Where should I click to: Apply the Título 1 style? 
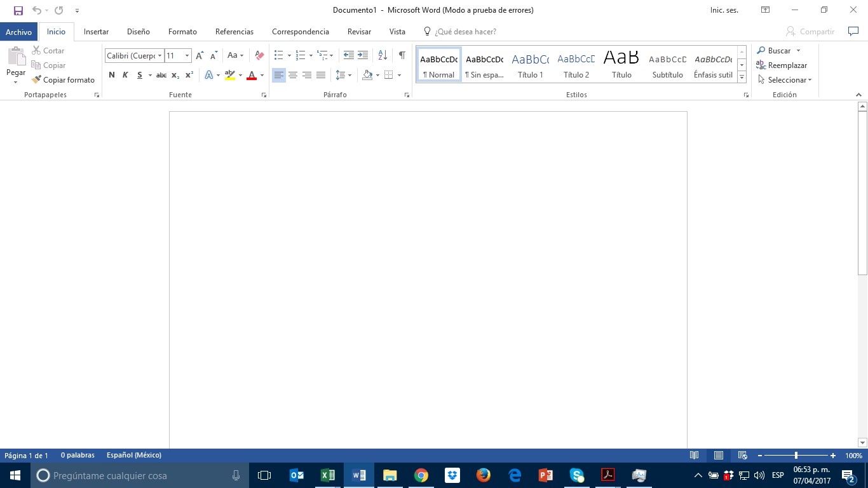pyautogui.click(x=531, y=65)
